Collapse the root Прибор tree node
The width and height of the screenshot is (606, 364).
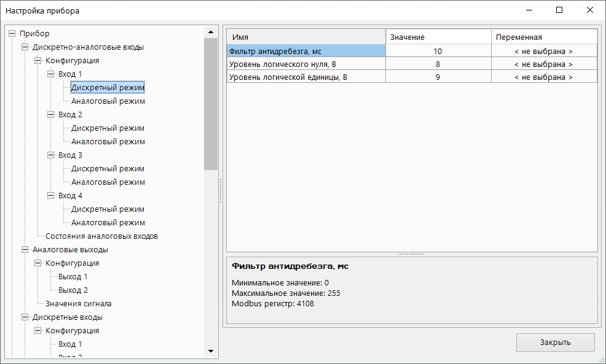tap(12, 34)
